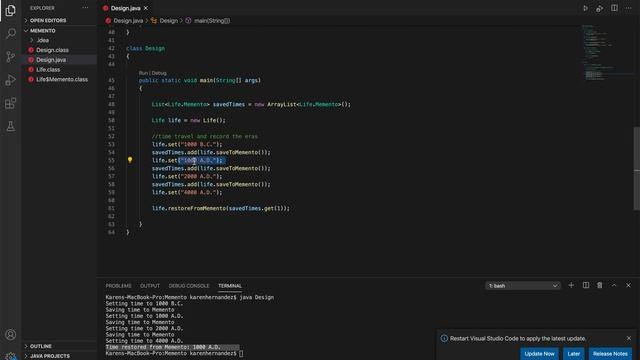Screen dimensions: 640x360
Task: Maximize the panel with the up chevron
Action: coord(614,285)
